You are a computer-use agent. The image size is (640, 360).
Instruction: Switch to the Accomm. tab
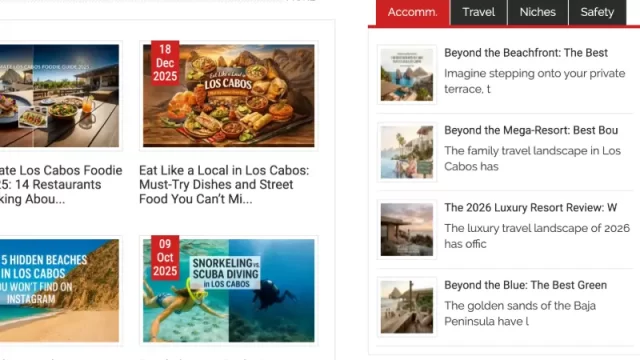[x=413, y=12]
